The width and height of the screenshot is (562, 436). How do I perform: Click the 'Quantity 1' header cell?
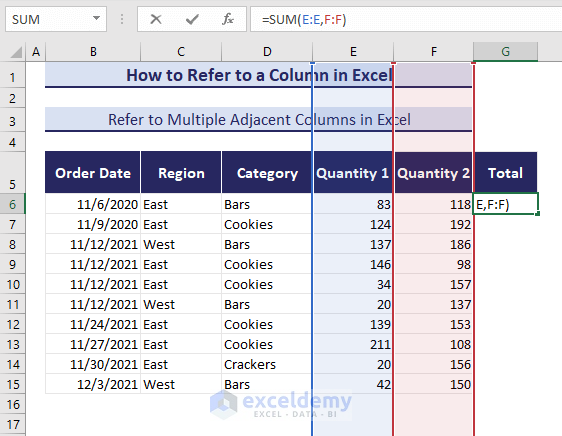click(353, 172)
